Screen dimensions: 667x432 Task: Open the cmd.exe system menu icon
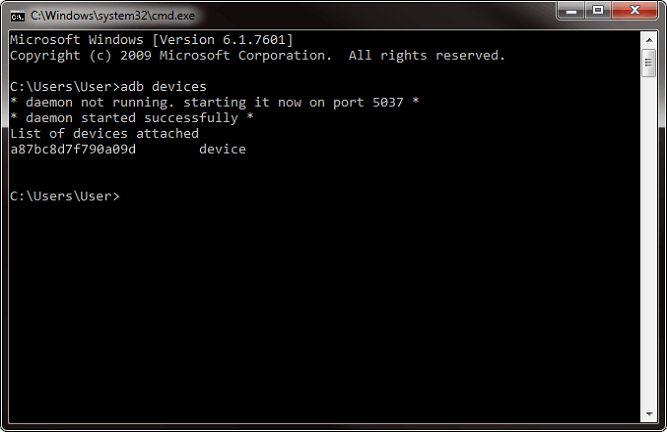tap(17, 16)
